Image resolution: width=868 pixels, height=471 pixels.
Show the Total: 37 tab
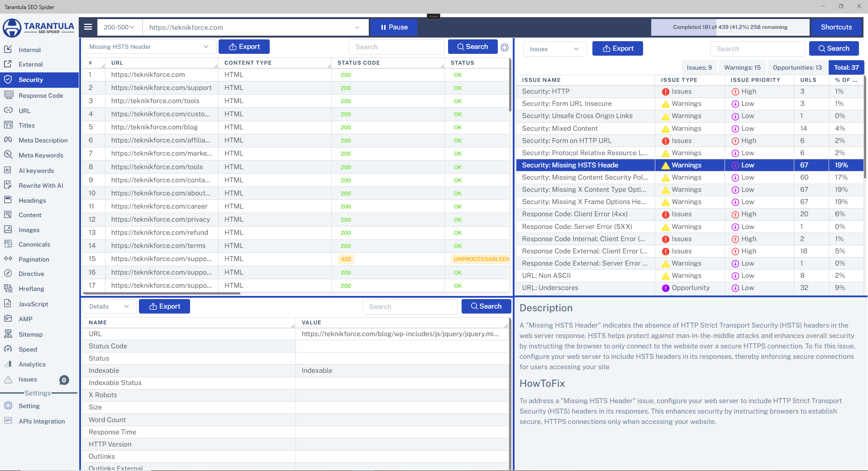[x=846, y=67]
